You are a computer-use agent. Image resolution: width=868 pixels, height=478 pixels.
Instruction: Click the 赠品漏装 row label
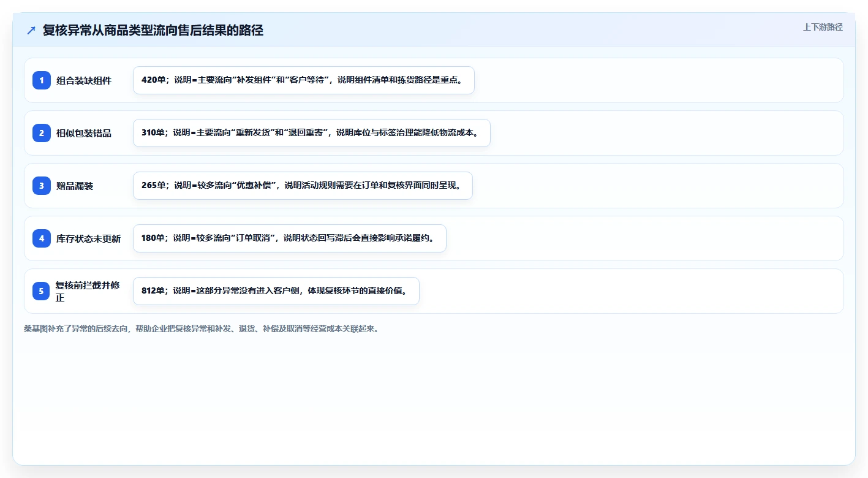click(x=75, y=186)
